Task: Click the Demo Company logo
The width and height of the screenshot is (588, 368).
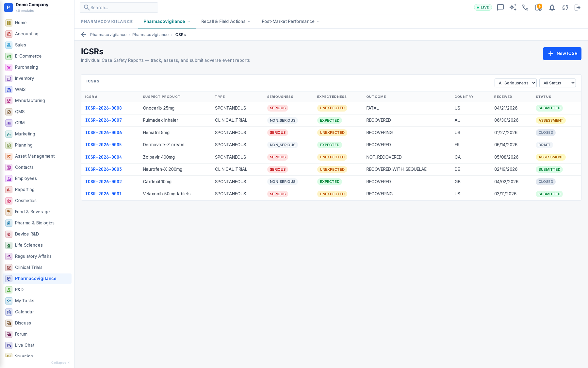Action: coord(8,7)
